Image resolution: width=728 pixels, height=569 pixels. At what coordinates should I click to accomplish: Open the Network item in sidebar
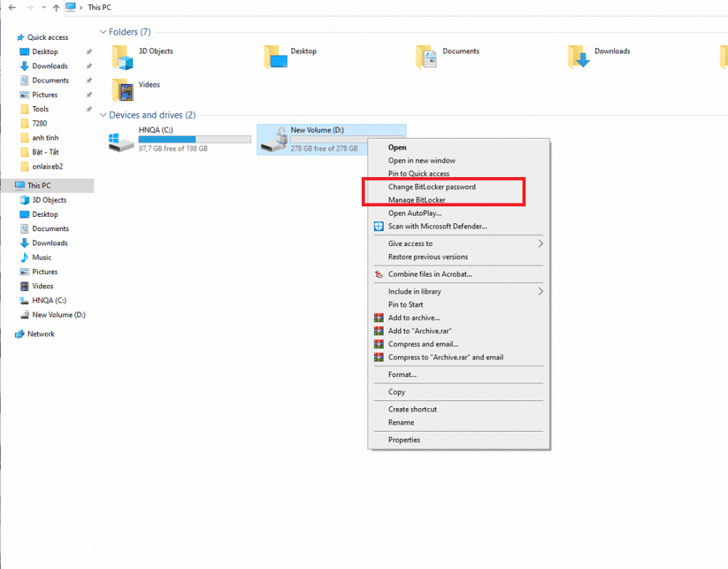click(40, 334)
